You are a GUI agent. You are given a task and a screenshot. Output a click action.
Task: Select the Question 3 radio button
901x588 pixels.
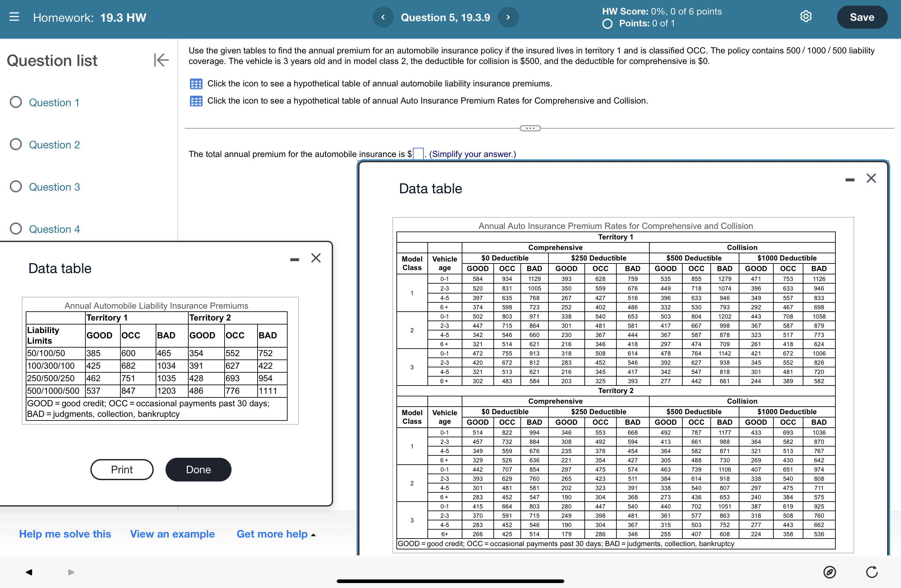click(16, 187)
